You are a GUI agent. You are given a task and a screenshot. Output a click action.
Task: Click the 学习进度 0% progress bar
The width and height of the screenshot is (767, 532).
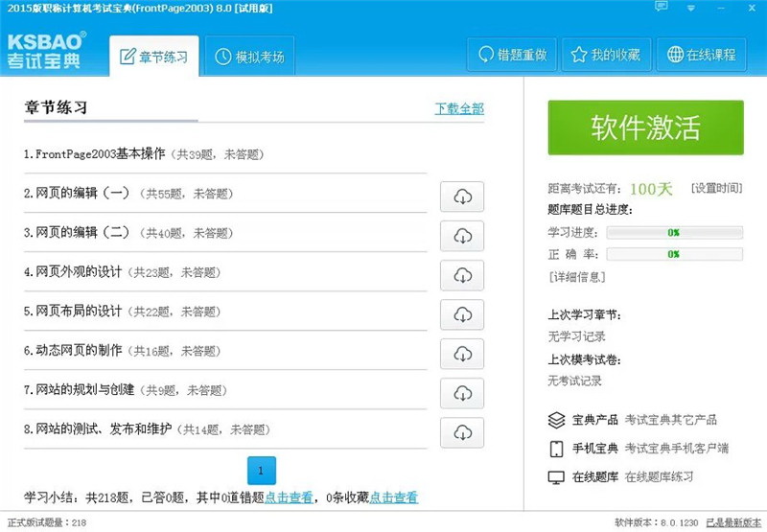point(675,233)
